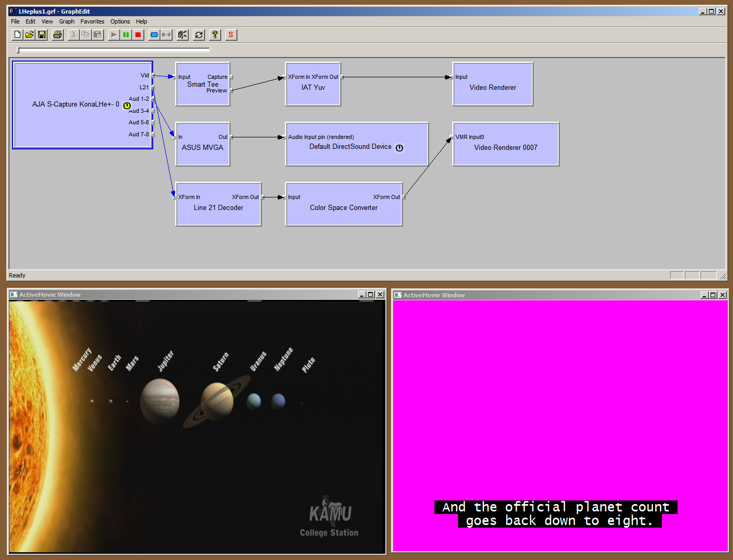The height and width of the screenshot is (560, 733).
Task: Click XForm Out pin on Line 21 Decoder
Action: click(262, 197)
